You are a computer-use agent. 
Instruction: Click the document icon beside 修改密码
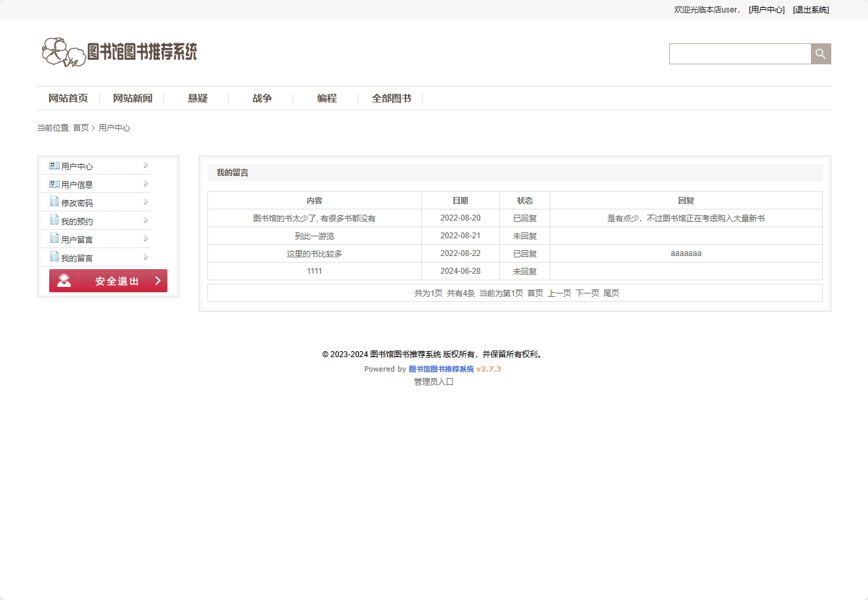pyautogui.click(x=54, y=202)
